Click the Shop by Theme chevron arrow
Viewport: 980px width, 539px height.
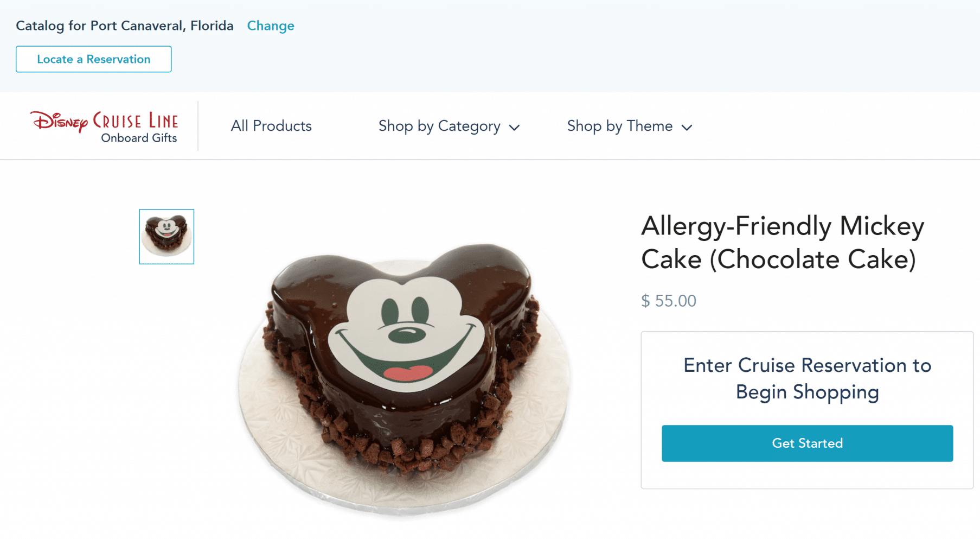tap(687, 128)
